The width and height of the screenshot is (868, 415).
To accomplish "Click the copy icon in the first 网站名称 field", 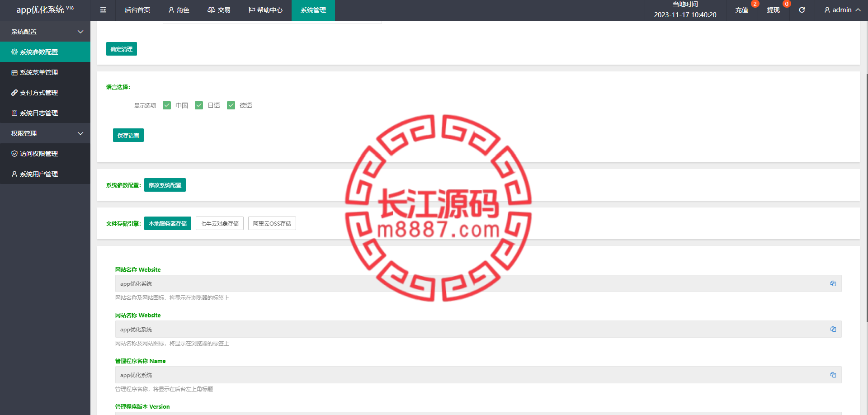I will (x=833, y=283).
